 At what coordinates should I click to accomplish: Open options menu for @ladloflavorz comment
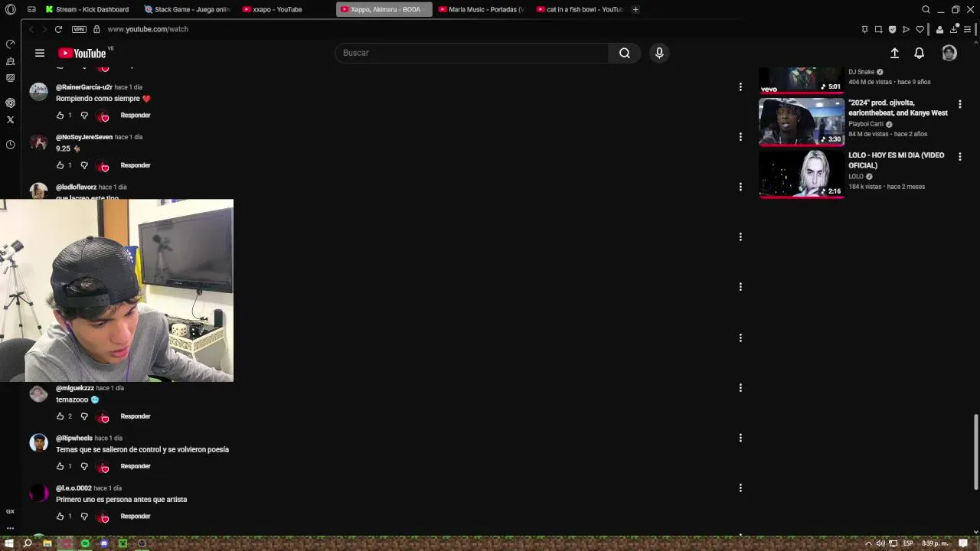pos(740,187)
